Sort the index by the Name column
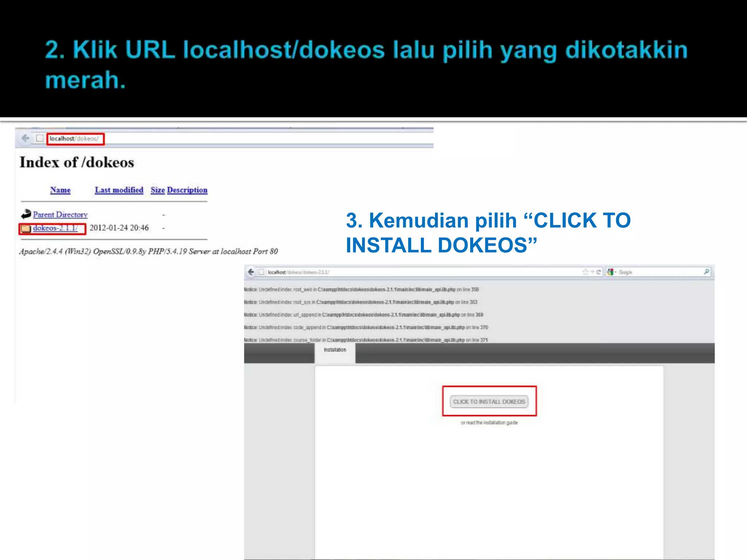Screen dimensions: 747x560 click(x=60, y=190)
